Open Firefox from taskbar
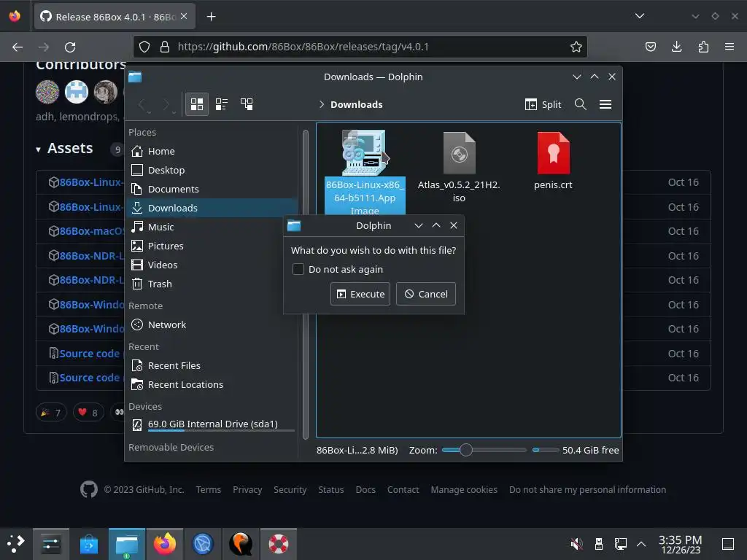This screenshot has height=560, width=747. coord(164,544)
